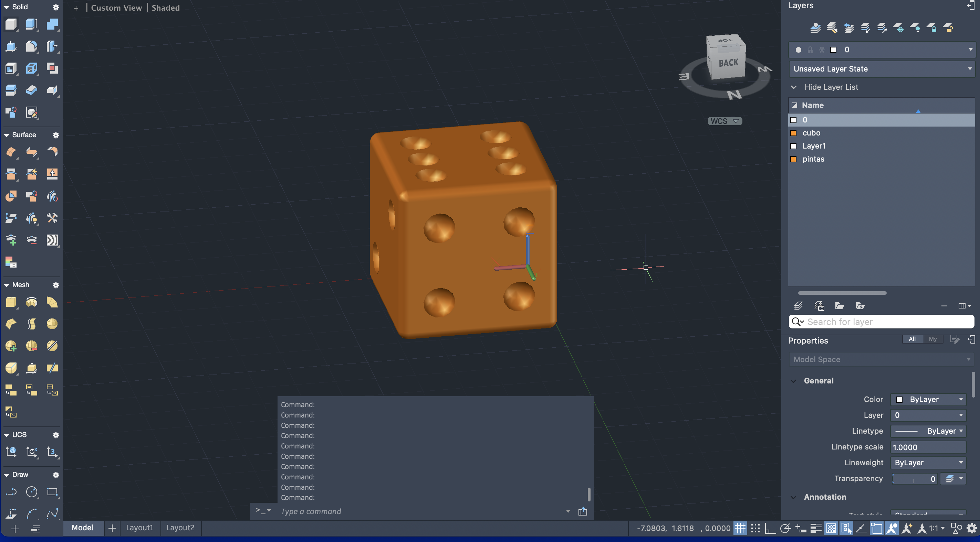Select the pintas layer row
Screen dimensions: 980x542
click(x=813, y=159)
